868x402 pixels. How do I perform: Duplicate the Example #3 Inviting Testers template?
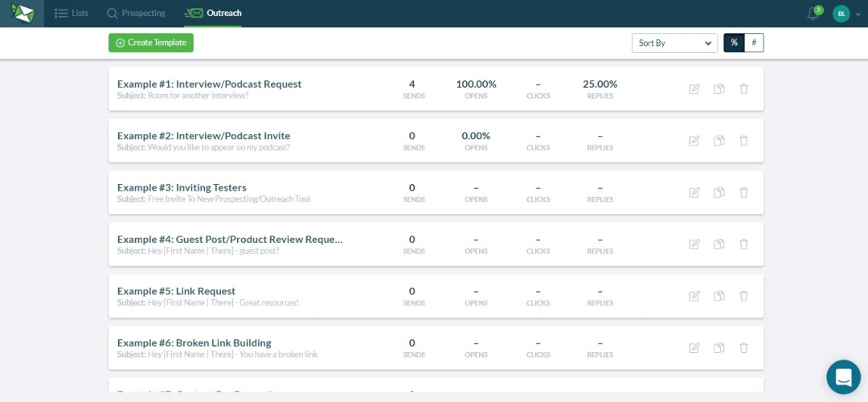[x=719, y=192]
